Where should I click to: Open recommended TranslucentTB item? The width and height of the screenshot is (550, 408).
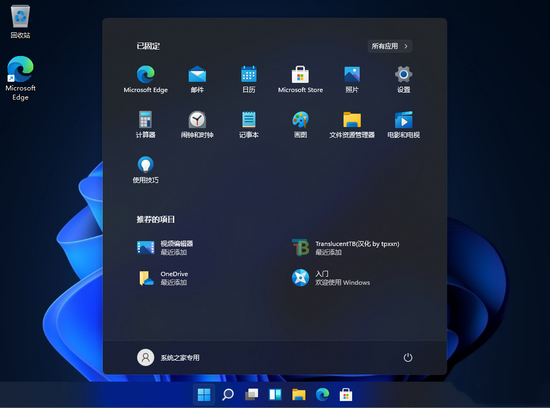[x=346, y=247]
